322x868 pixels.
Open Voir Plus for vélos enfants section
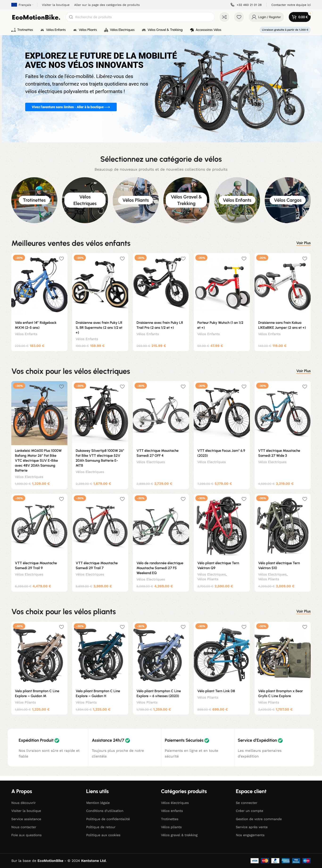[303, 243]
